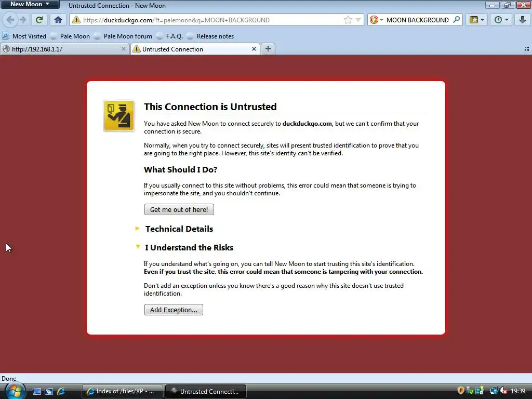
Task: Open the Pale Moon forum bookmark
Action: 123,36
